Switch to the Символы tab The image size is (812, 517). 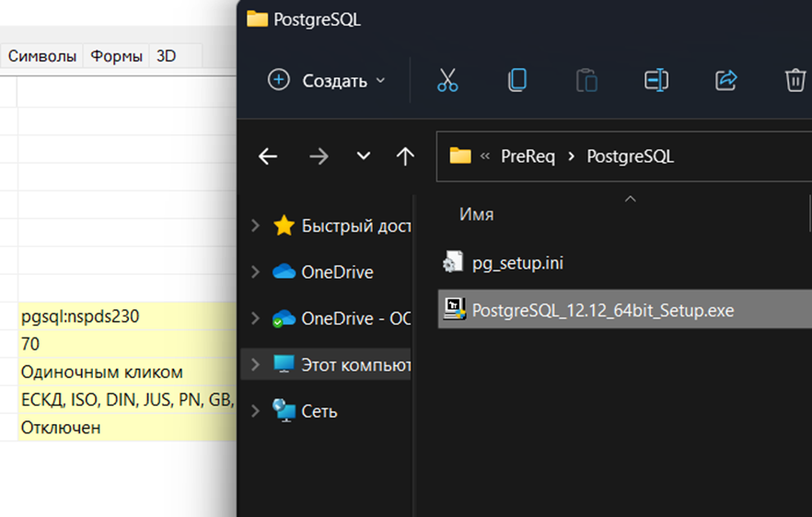pyautogui.click(x=42, y=56)
